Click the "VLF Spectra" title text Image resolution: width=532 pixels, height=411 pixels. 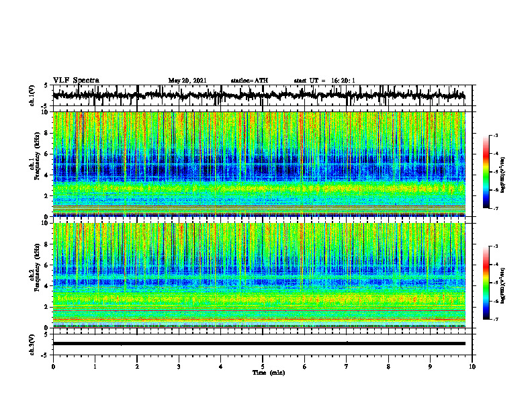(76, 80)
